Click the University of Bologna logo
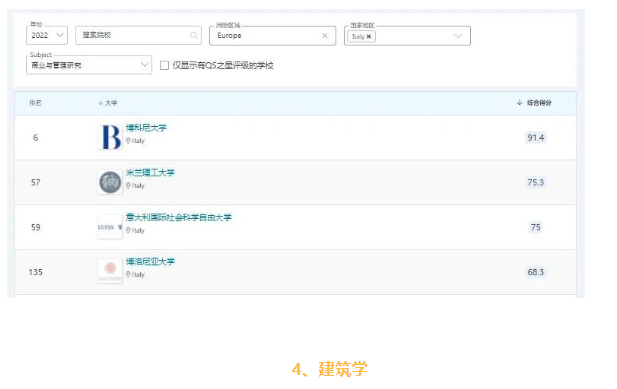The height and width of the screenshot is (389, 617). (110, 271)
